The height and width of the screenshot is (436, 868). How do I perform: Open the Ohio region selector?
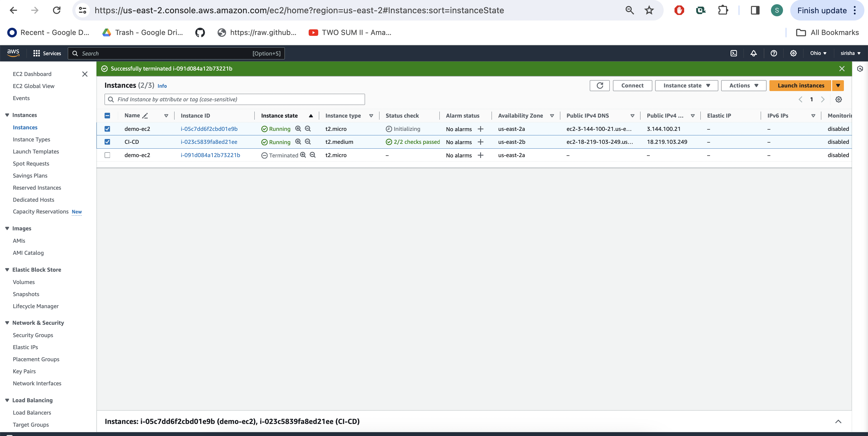point(818,53)
